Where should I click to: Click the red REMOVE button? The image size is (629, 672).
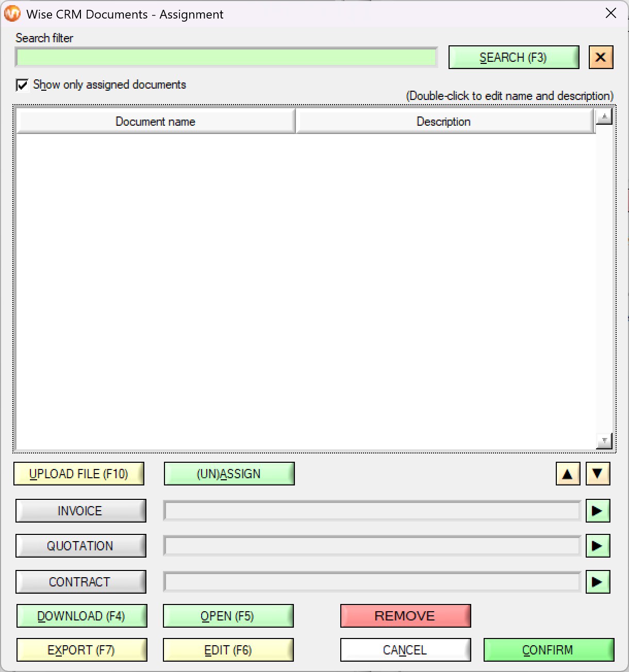pos(405,616)
